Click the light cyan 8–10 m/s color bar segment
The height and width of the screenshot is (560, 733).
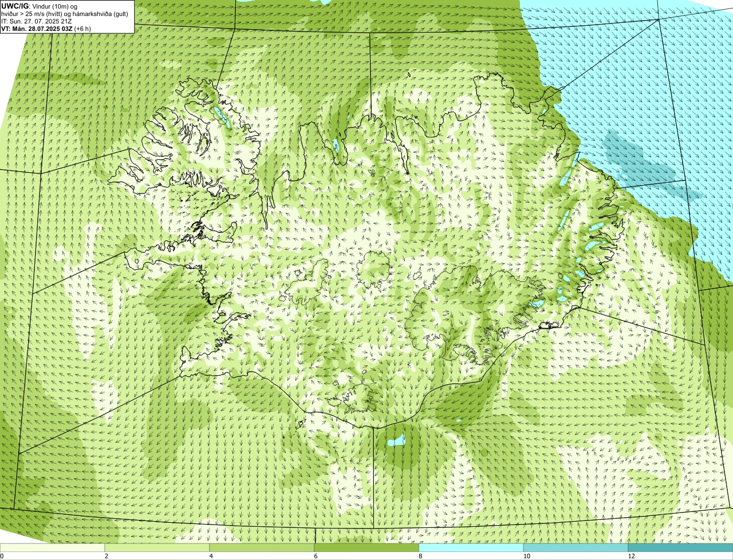click(x=472, y=547)
